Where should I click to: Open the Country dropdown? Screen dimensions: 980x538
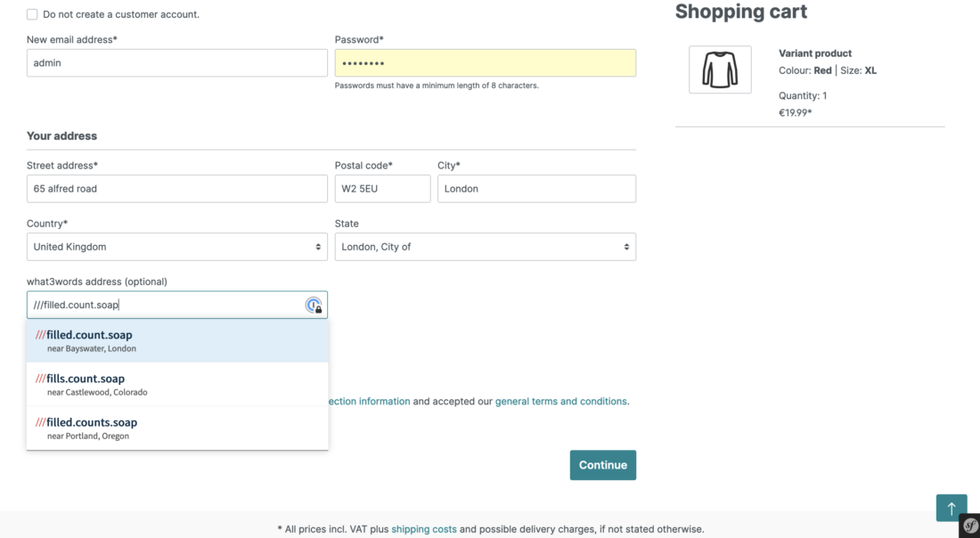coord(177,247)
